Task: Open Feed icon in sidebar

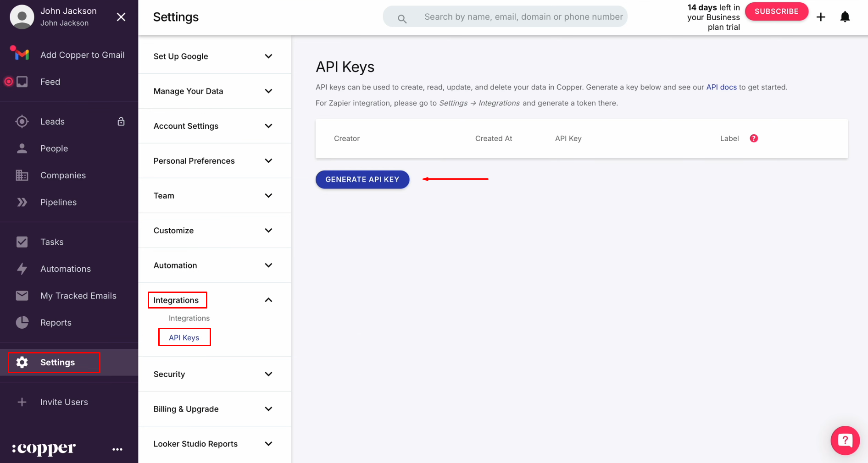Action: point(22,82)
